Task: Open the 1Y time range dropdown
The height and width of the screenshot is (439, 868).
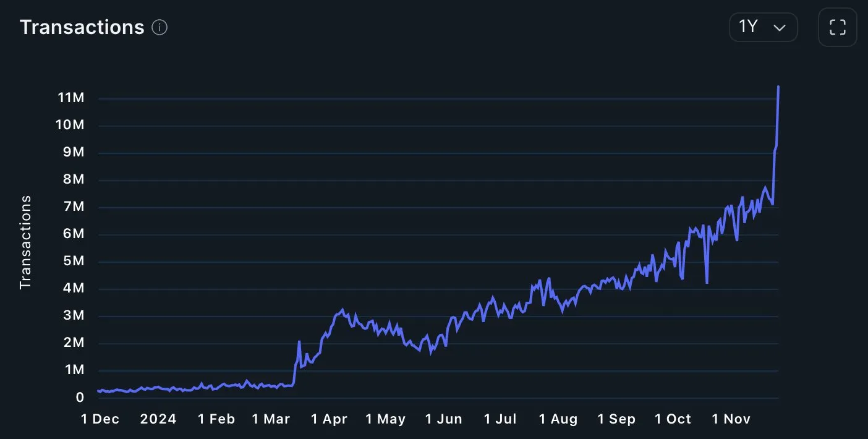Action: pyautogui.click(x=763, y=27)
